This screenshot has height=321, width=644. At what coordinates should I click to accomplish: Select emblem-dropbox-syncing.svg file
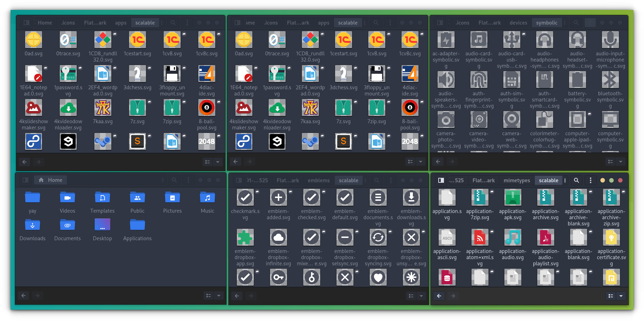coord(378,238)
